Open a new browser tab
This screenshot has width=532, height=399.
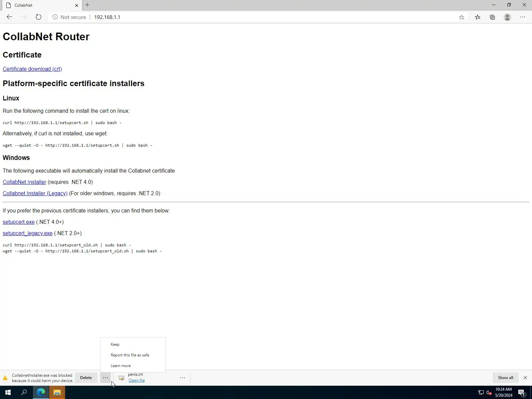(x=87, y=5)
